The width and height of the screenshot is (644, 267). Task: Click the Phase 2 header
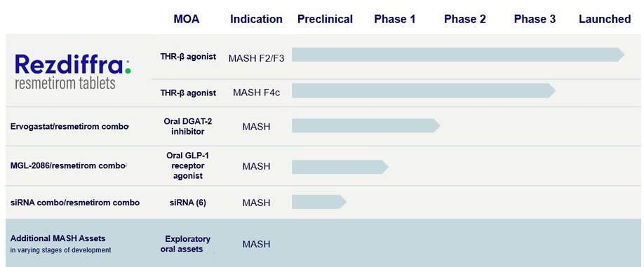coord(465,20)
